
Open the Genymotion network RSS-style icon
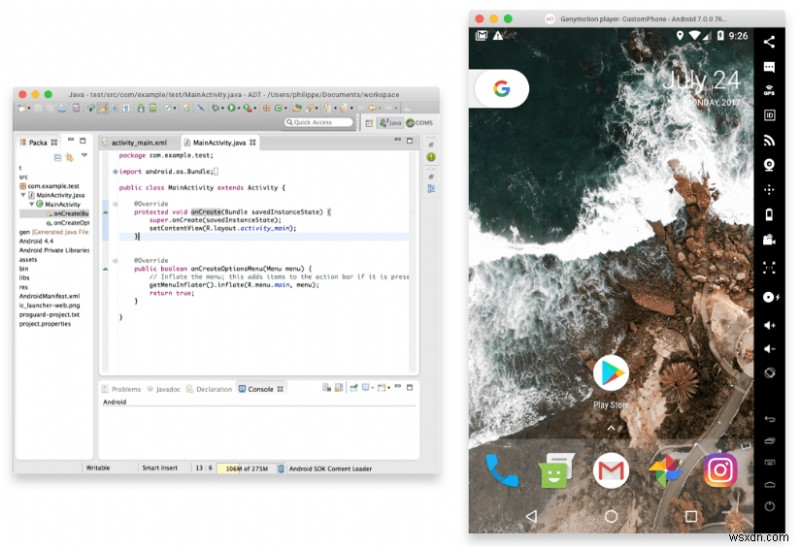(769, 140)
